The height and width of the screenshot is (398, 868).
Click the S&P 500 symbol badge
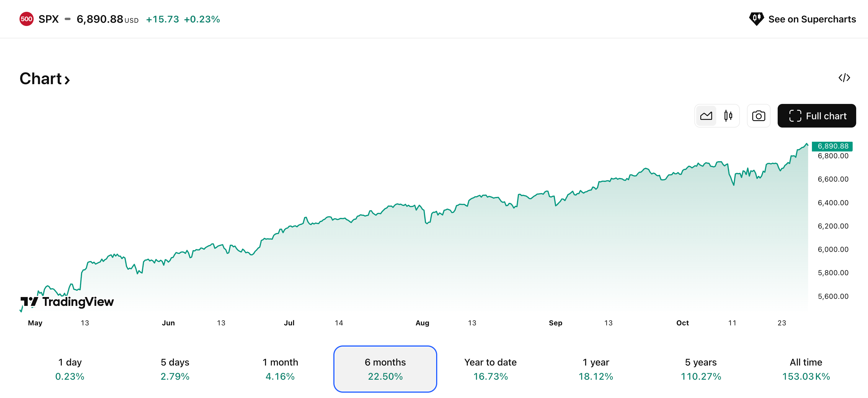[26, 19]
